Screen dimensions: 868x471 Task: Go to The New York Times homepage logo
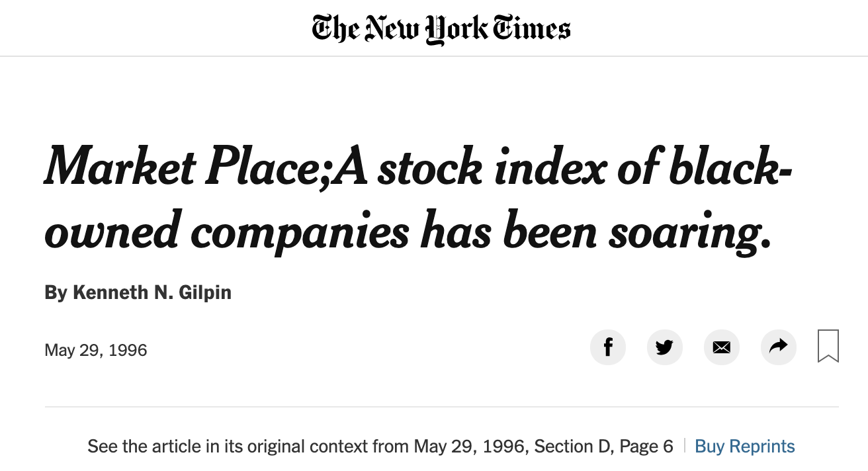(441, 29)
